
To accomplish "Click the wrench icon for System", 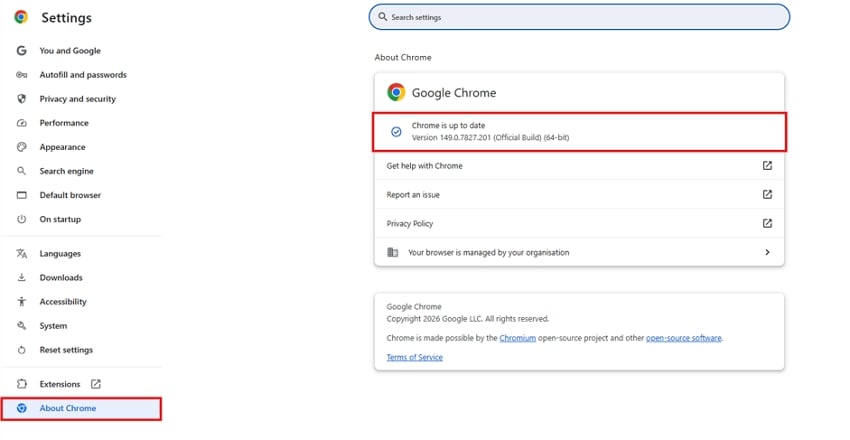I will (x=21, y=326).
